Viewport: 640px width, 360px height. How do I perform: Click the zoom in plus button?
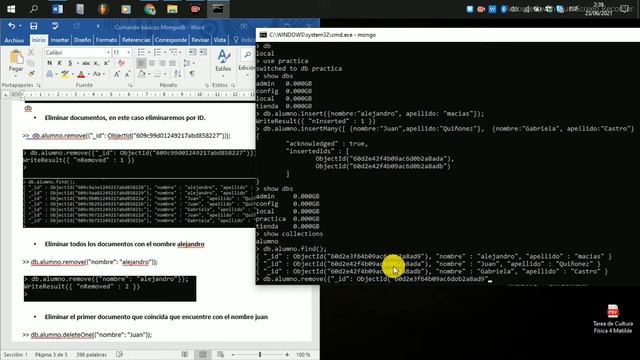click(287, 355)
